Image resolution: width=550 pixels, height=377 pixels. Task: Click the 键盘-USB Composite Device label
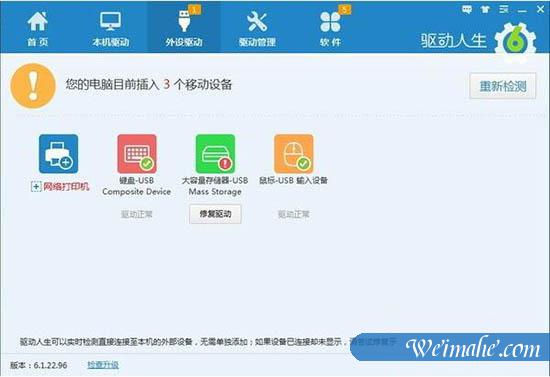[x=137, y=186]
